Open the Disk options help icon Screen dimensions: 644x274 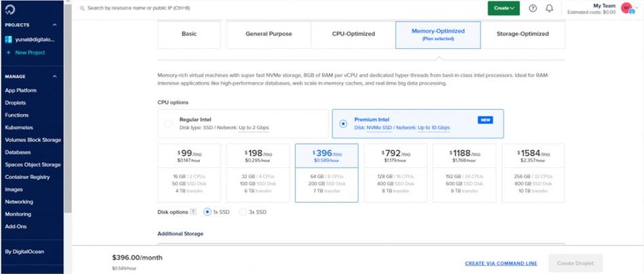pos(193,212)
